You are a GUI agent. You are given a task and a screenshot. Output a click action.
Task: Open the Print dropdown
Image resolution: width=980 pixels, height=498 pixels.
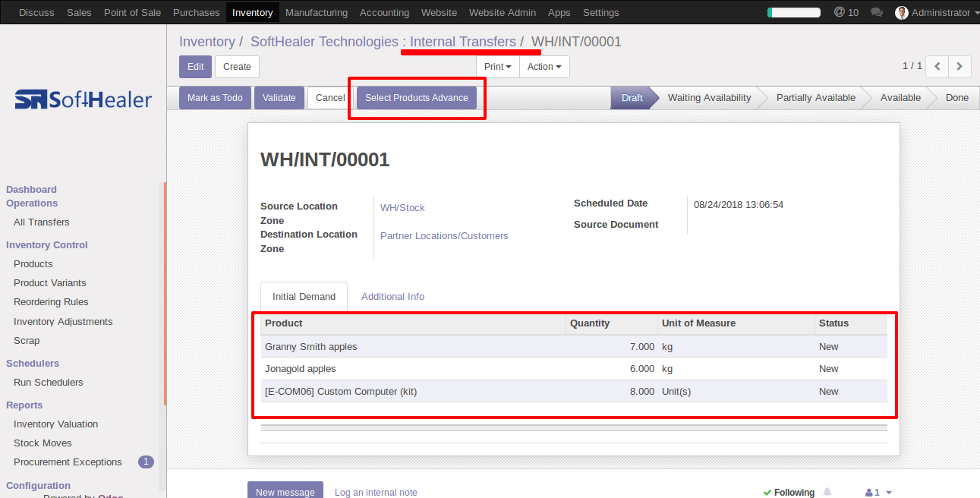tap(498, 67)
